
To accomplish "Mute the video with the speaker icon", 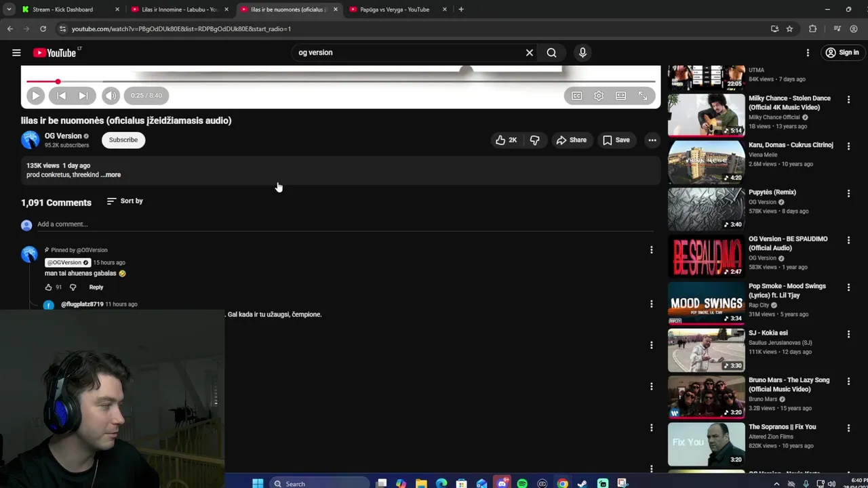I will click(111, 96).
